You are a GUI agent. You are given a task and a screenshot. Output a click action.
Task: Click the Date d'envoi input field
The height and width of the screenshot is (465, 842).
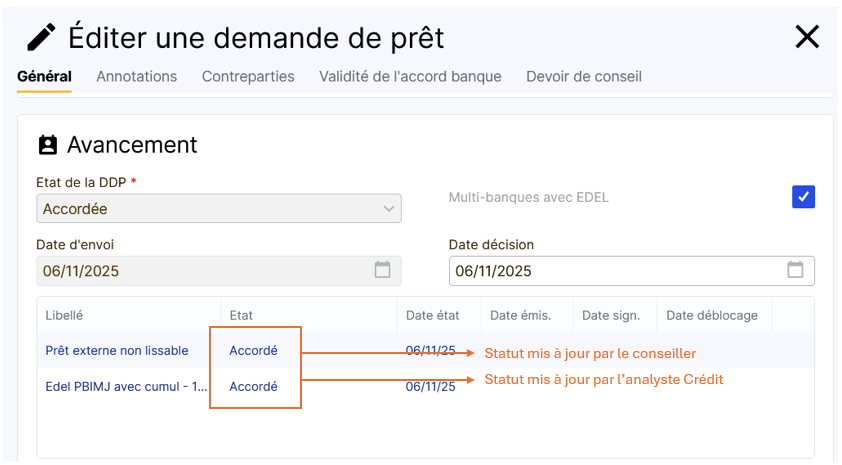click(x=200, y=271)
